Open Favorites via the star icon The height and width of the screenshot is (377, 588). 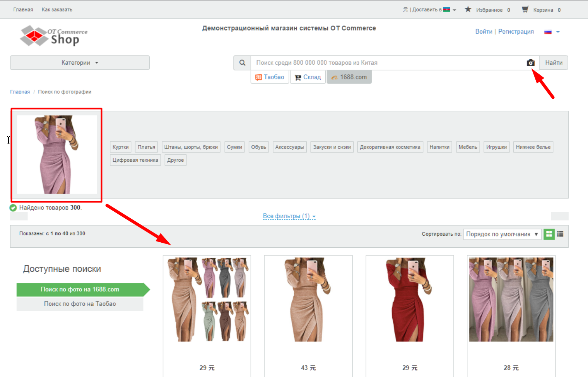pyautogui.click(x=468, y=9)
